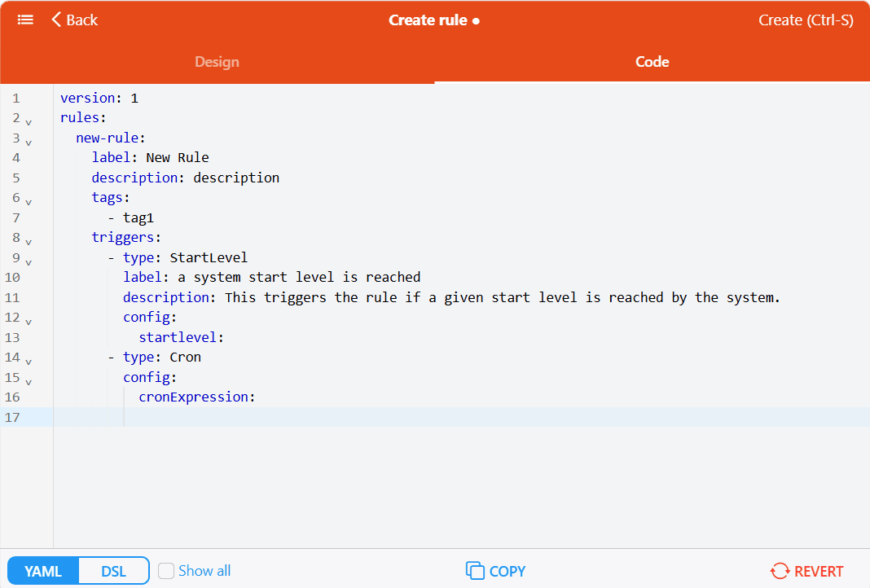Click the 'rules:' key on line 2

82,117
